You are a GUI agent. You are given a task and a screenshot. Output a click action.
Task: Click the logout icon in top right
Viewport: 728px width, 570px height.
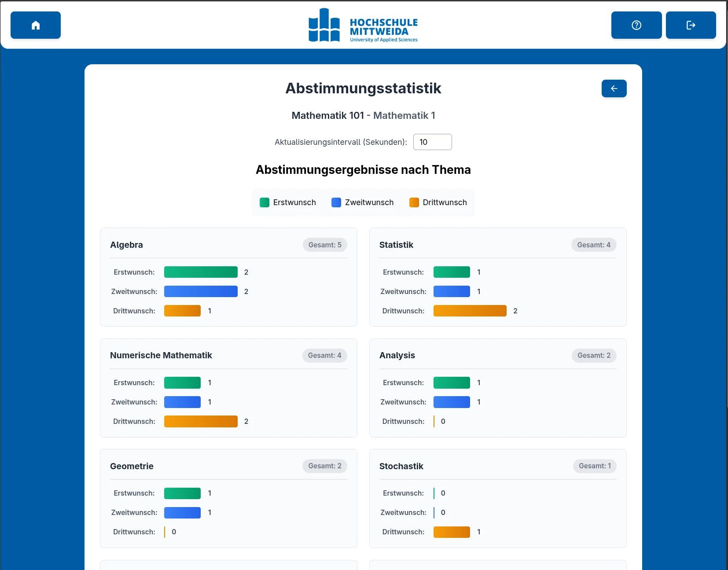[690, 25]
